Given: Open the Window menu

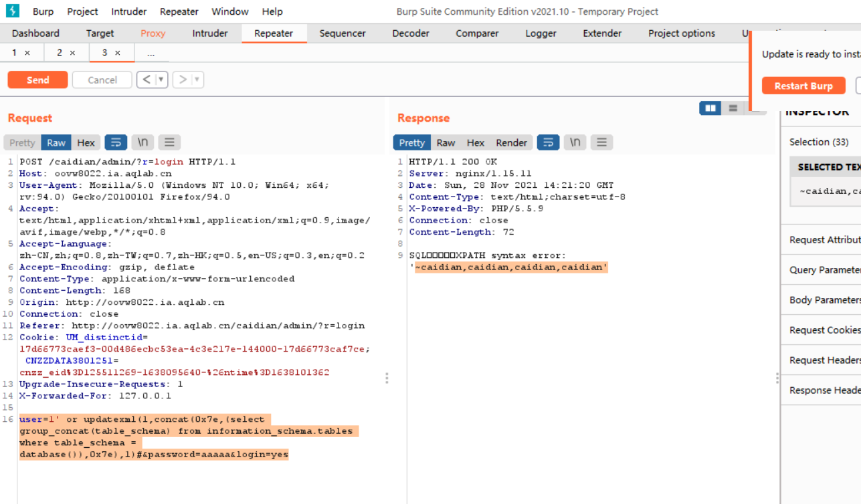Looking at the screenshot, I should (x=230, y=11).
